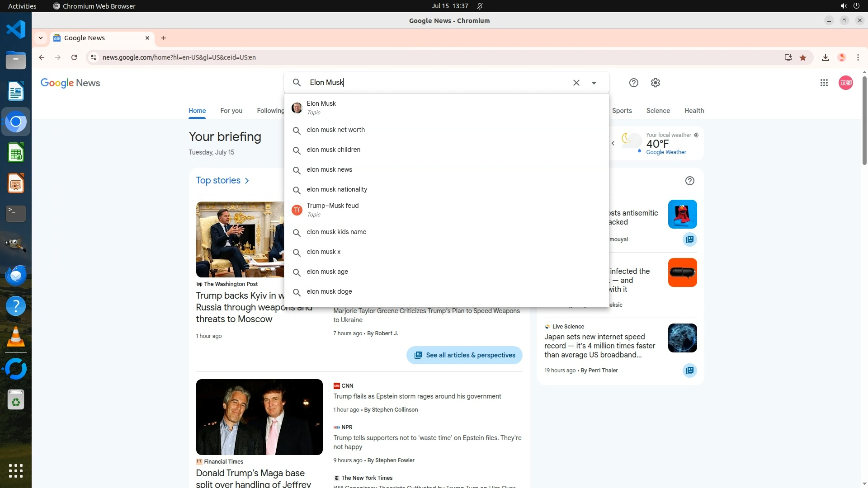Image resolution: width=868 pixels, height=488 pixels.
Task: Toggle the precise location icon in the weather card
Action: pyautogui.click(x=696, y=135)
